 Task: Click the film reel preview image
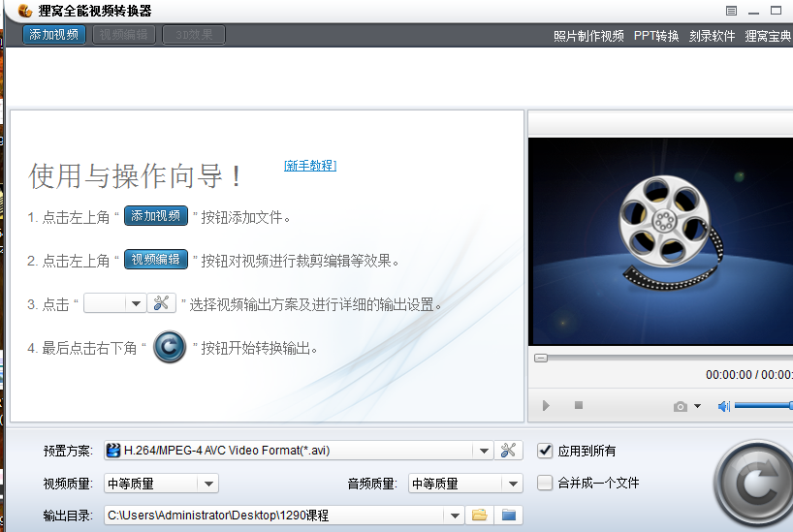tap(660, 241)
